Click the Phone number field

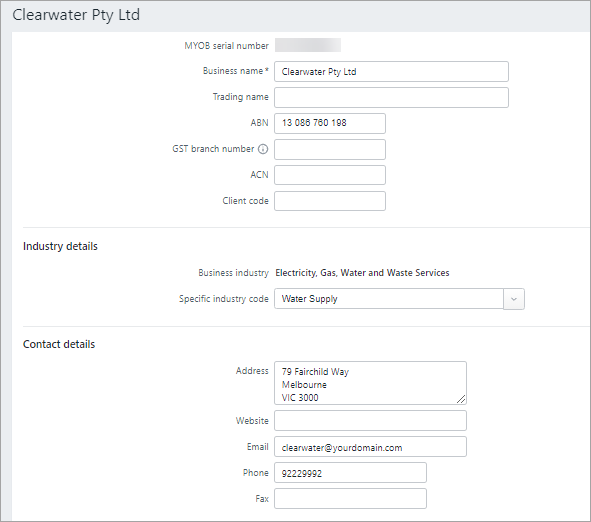pos(350,473)
